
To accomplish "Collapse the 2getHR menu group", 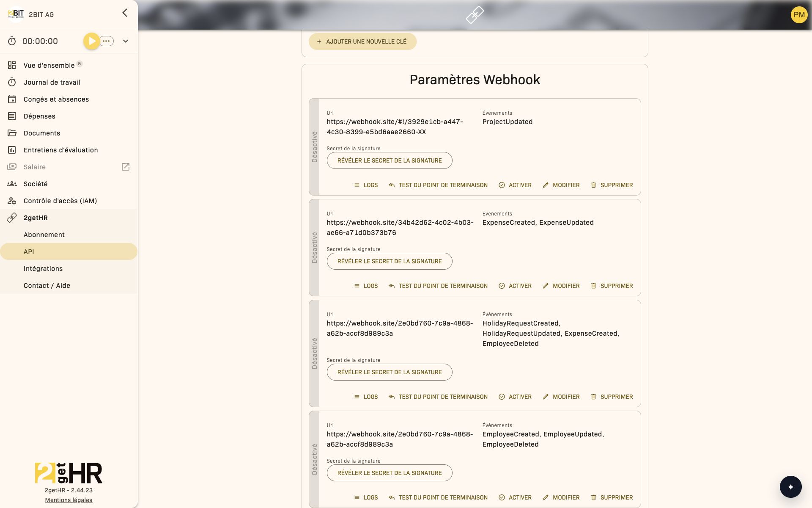I will coord(69,218).
